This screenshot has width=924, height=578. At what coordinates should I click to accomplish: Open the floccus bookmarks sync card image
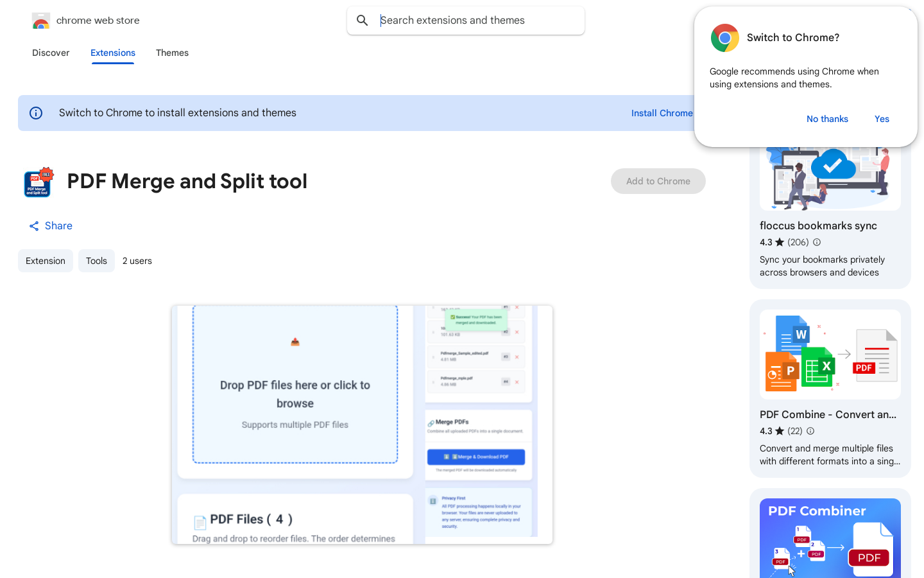830,179
